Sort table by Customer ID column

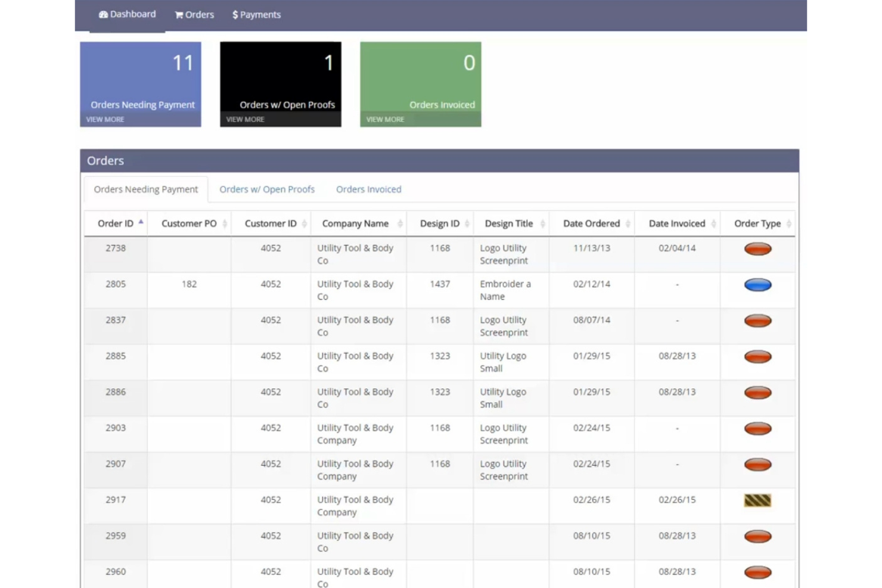(x=271, y=223)
